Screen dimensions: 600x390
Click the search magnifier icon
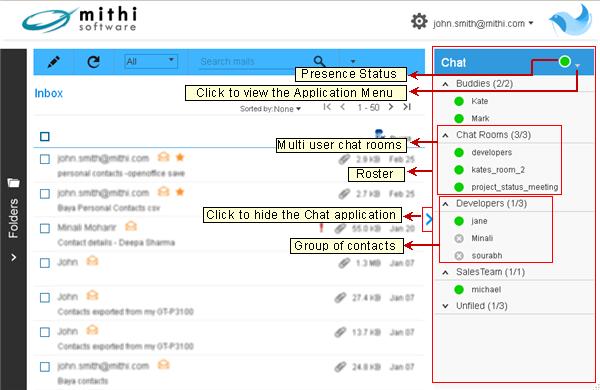pyautogui.click(x=319, y=61)
